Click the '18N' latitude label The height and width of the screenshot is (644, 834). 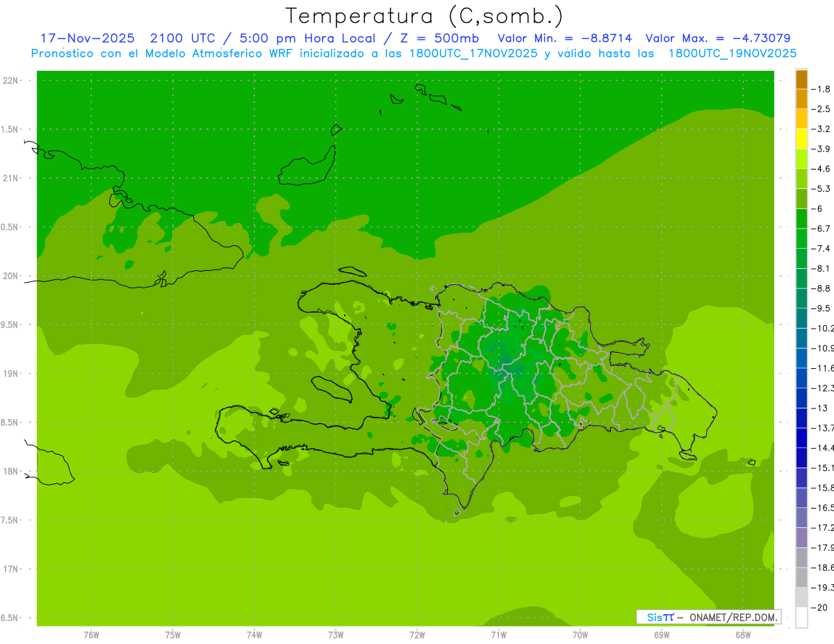click(10, 471)
